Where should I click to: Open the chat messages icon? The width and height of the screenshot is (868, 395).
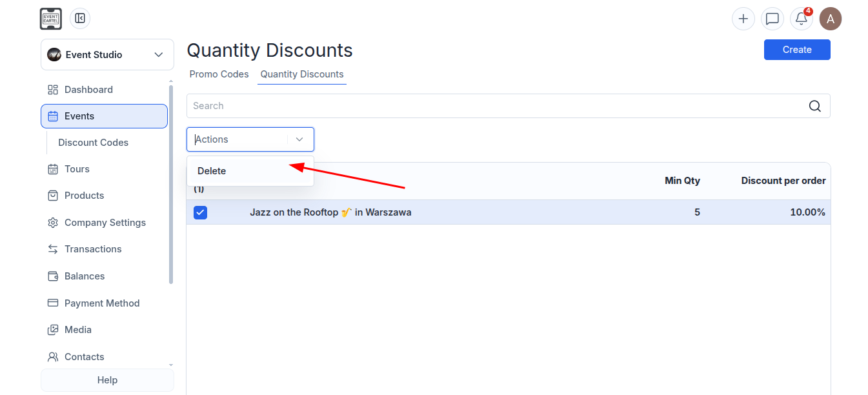[x=772, y=19]
